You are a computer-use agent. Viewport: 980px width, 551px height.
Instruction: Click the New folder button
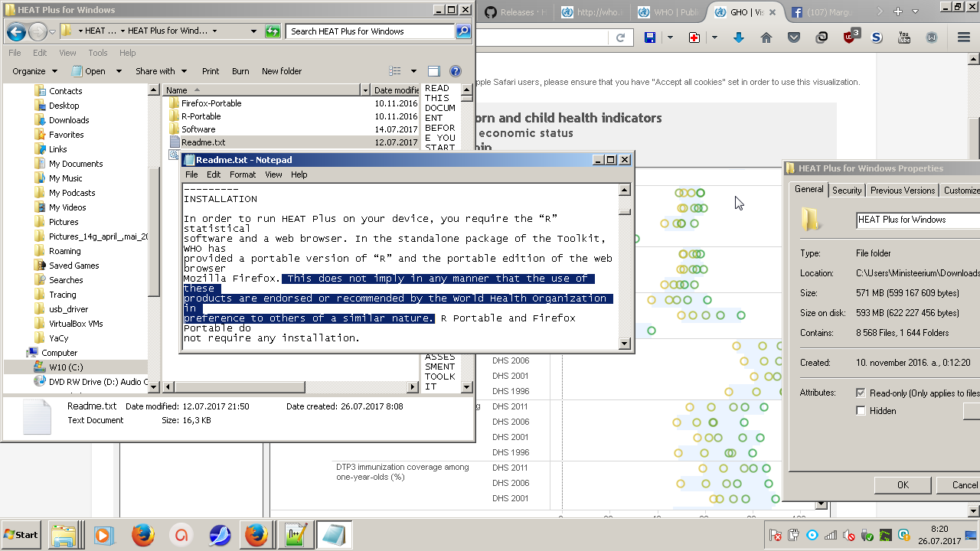tap(282, 71)
